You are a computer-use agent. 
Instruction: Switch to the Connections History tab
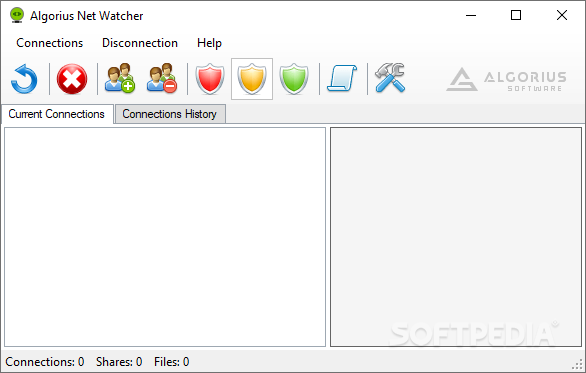coord(170,114)
